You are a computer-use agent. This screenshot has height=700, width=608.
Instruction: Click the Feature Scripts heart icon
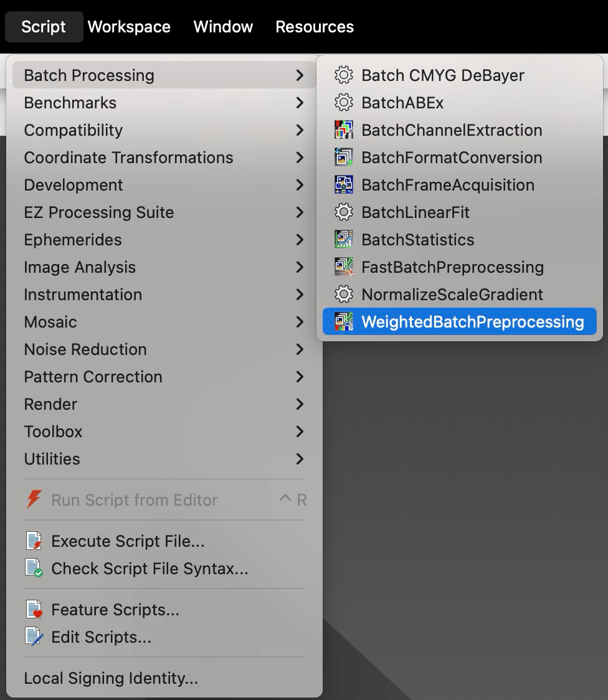(x=34, y=610)
